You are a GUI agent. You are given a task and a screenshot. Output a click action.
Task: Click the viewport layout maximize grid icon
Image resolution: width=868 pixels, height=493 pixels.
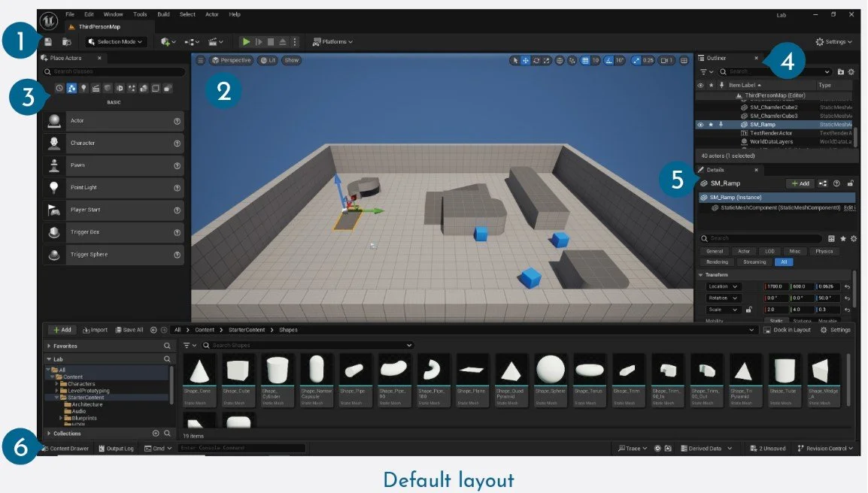click(684, 60)
